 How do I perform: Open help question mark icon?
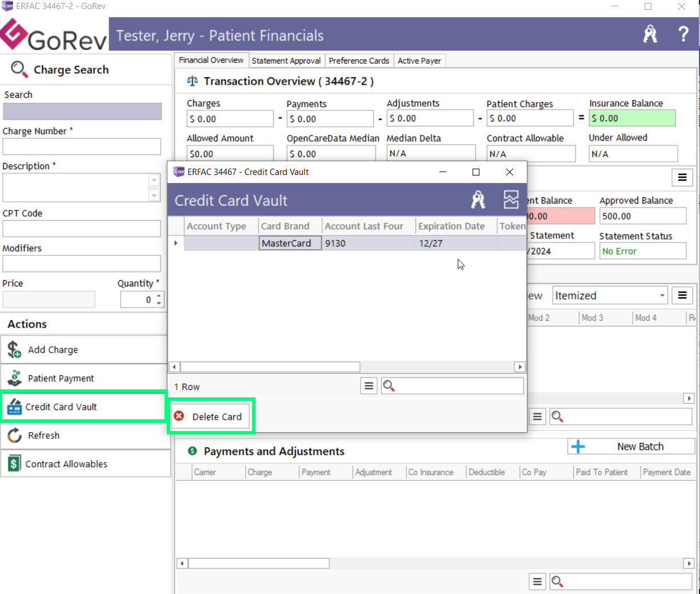click(x=683, y=34)
